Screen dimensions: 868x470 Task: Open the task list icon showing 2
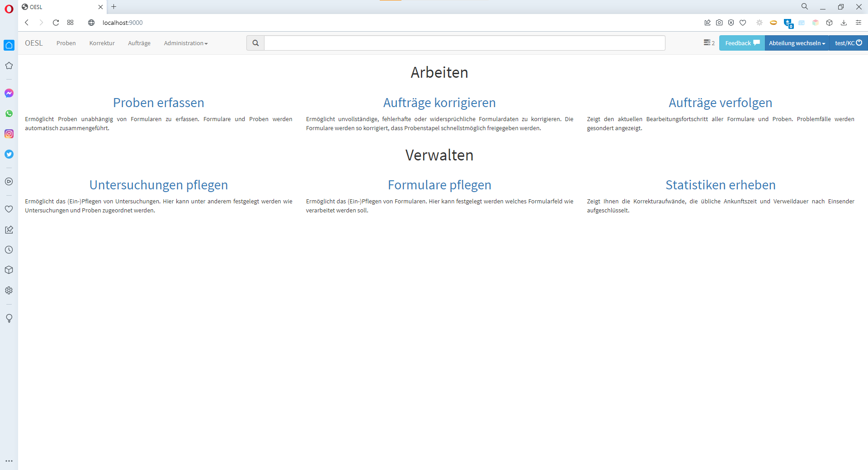pos(709,43)
